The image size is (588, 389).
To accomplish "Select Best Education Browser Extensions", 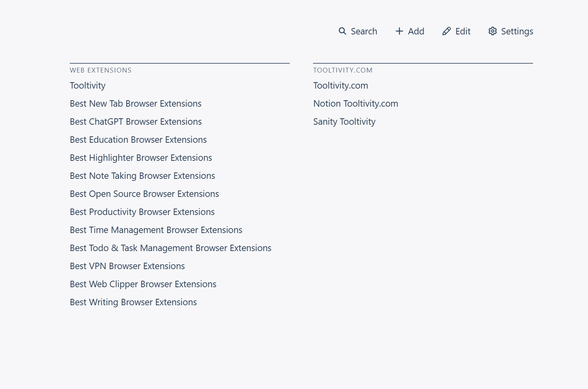I will coord(138,139).
